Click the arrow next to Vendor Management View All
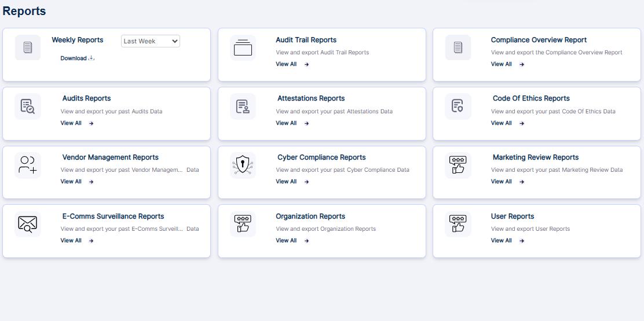644x321 pixels. (x=91, y=182)
